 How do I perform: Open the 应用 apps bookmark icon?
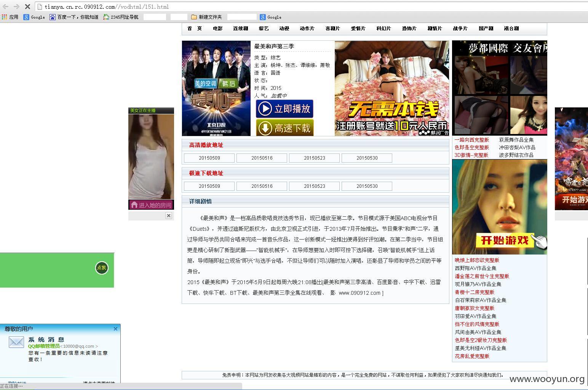click(10, 17)
